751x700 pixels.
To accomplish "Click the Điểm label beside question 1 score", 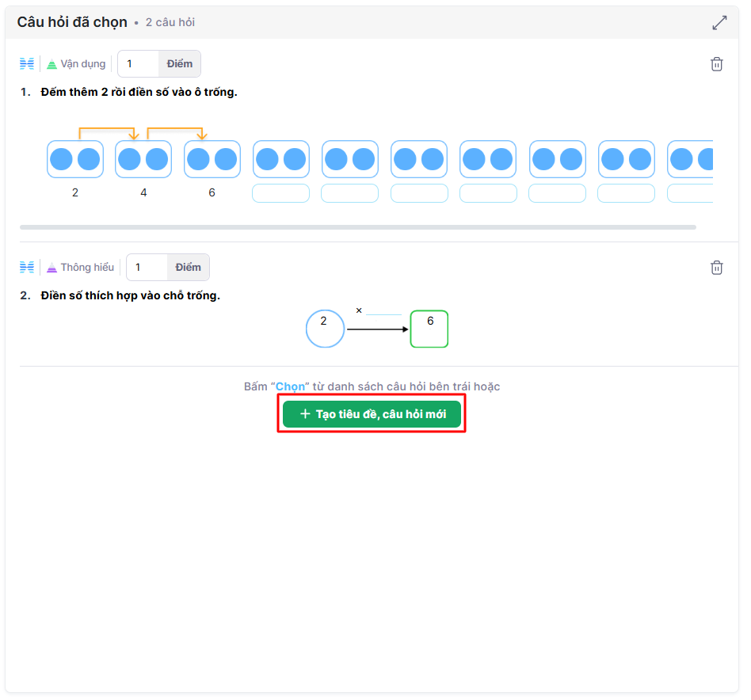I will [180, 64].
